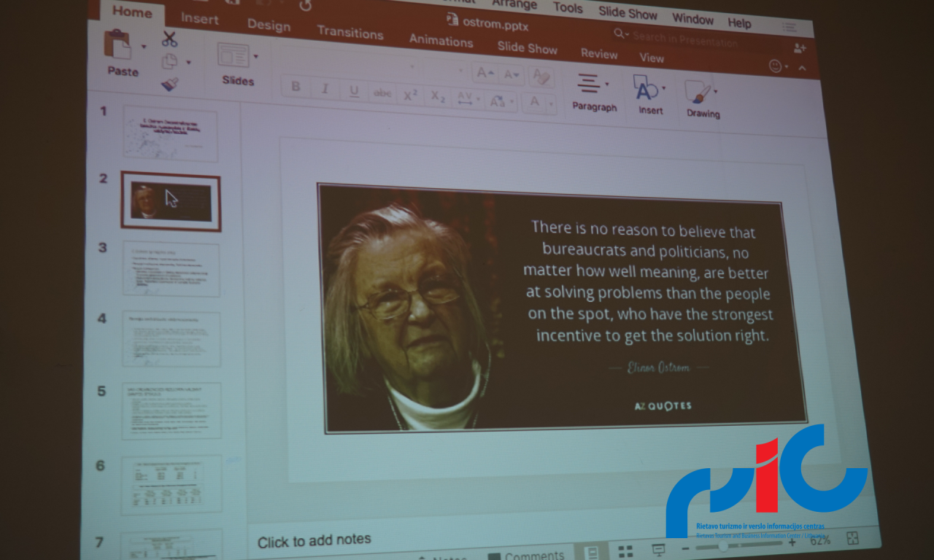Select slide 3 thumbnail in the panel
This screenshot has height=560, width=934.
coord(171,270)
